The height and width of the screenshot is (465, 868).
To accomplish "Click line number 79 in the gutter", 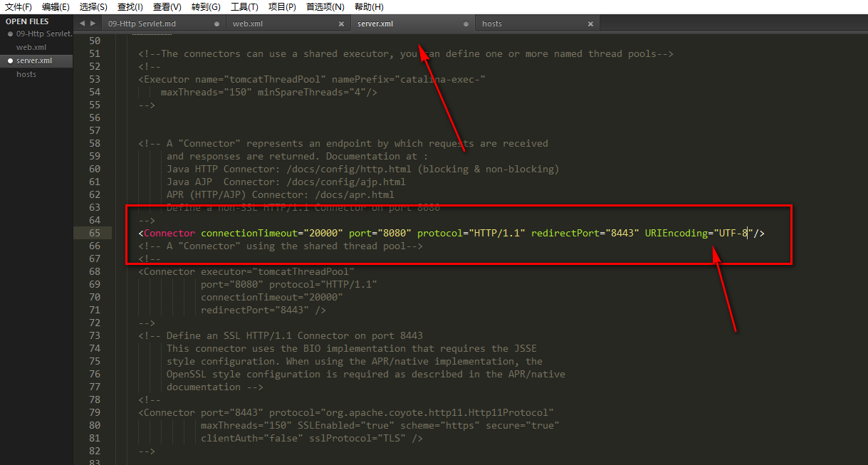I will coord(95,412).
